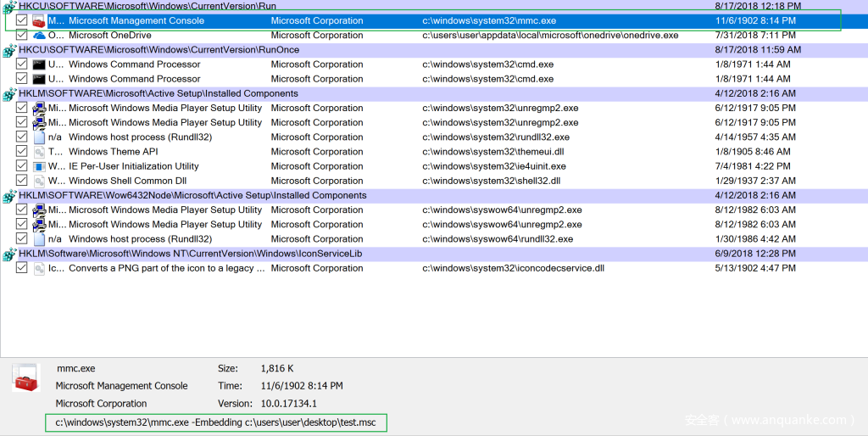Click the red toolbox icon in the mmc.exe row
The height and width of the screenshot is (436, 868).
pyautogui.click(x=39, y=20)
